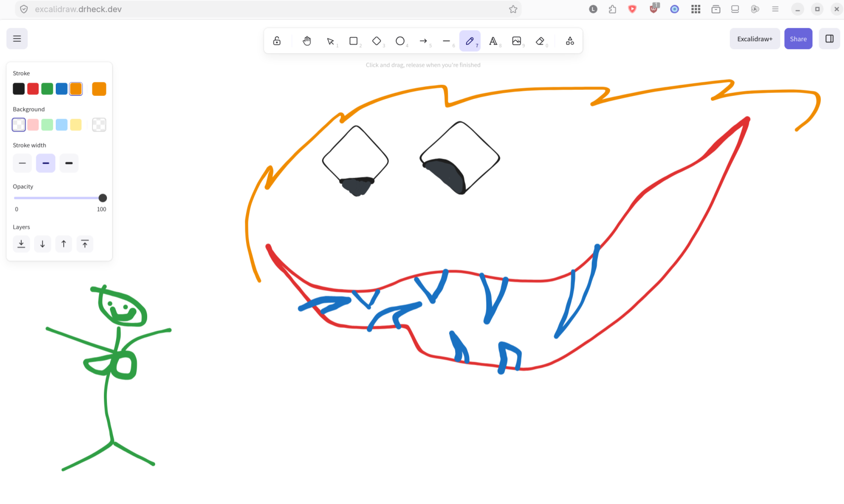Choose the yellow background color
844x504 pixels.
click(76, 124)
